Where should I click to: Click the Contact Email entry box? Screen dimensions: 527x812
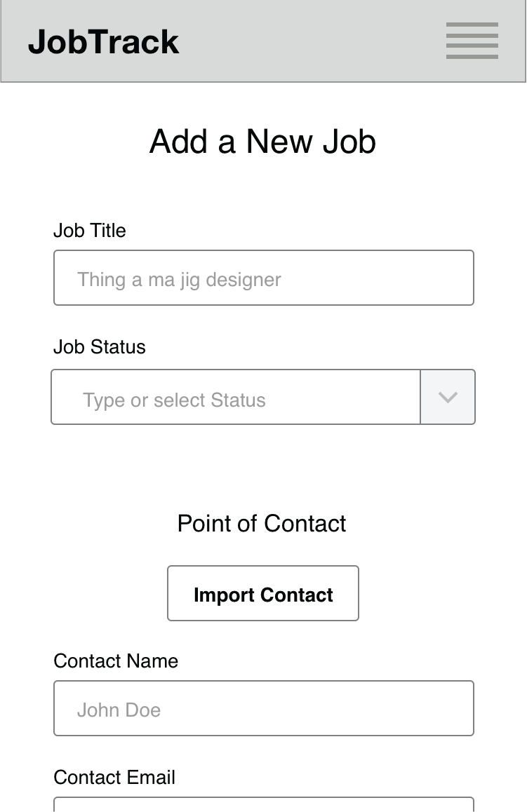263,806
